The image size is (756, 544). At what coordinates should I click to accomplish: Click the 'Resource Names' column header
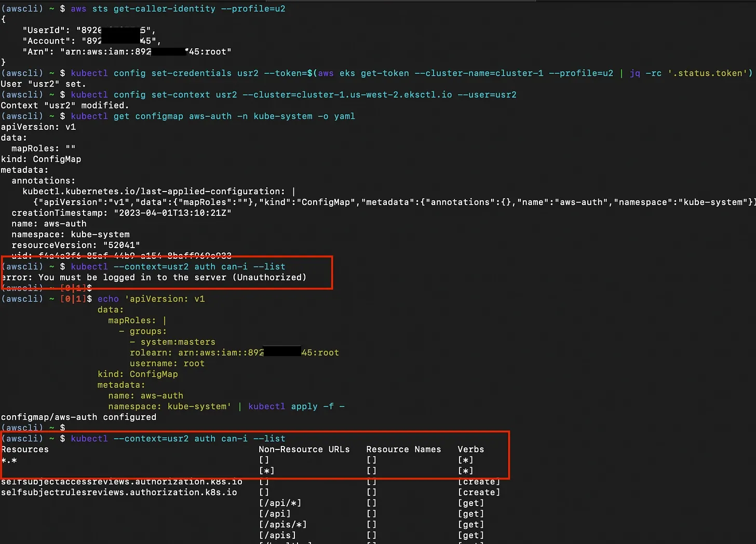(403, 450)
